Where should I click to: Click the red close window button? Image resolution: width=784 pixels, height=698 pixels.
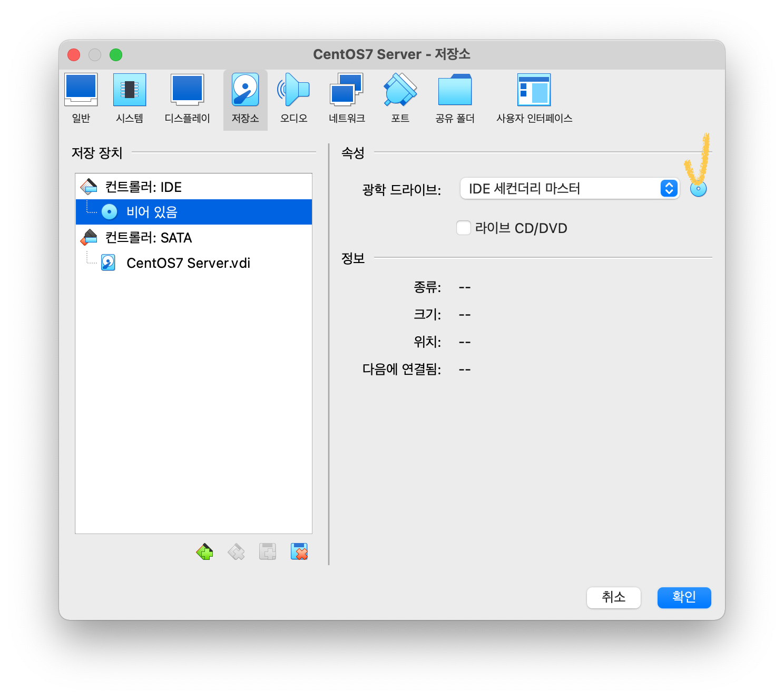point(74,54)
